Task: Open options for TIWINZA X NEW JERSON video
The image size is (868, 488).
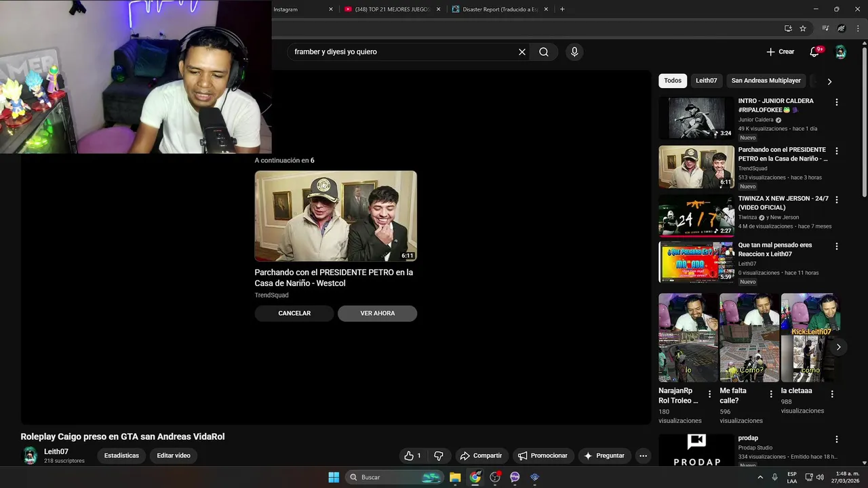Action: click(x=836, y=200)
